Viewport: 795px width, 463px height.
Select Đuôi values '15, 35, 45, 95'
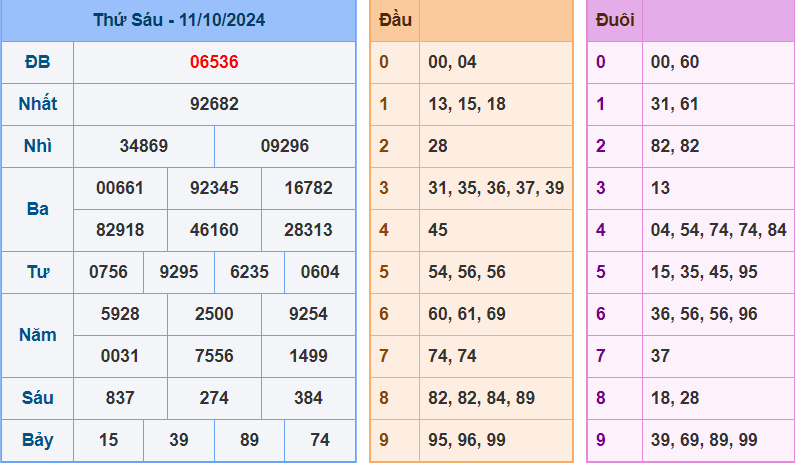pyautogui.click(x=704, y=272)
